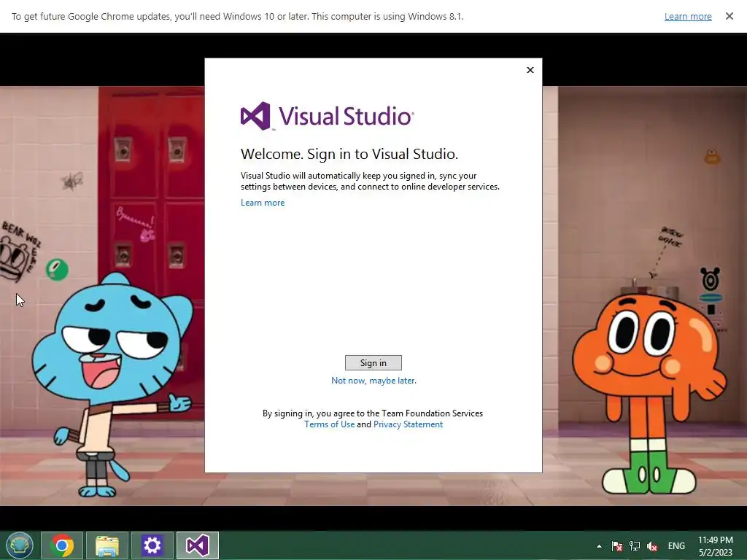Viewport: 747px width, 560px height.
Task: Select Visual Studio taskbar icon
Action: click(x=198, y=545)
